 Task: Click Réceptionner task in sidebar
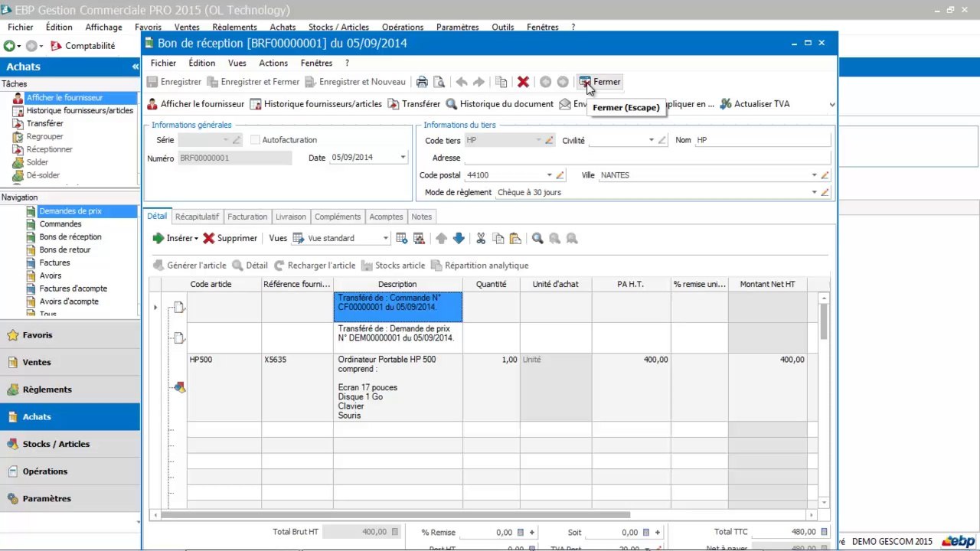pos(50,149)
